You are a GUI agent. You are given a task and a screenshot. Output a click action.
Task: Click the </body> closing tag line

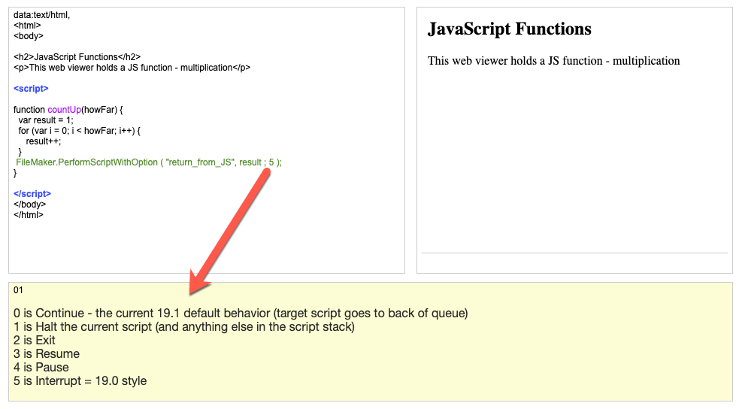click(x=30, y=204)
